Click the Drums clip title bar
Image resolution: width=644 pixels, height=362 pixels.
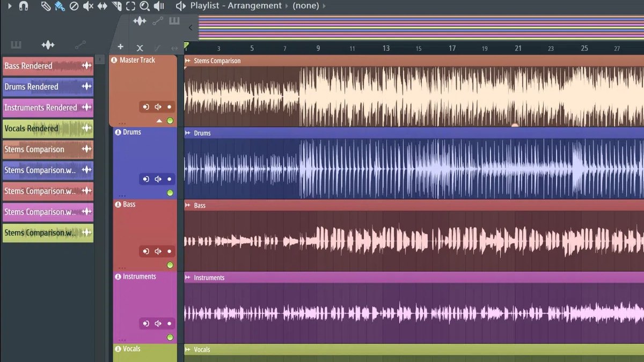coord(414,133)
